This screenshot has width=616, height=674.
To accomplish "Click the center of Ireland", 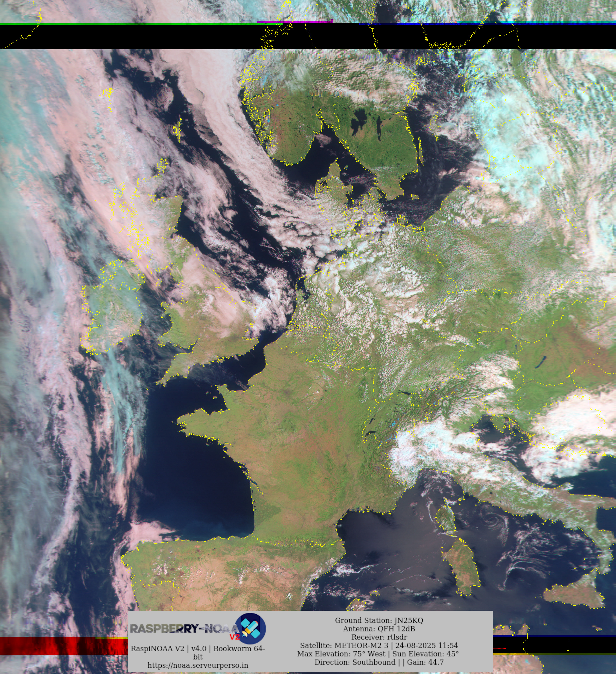I will (114, 308).
